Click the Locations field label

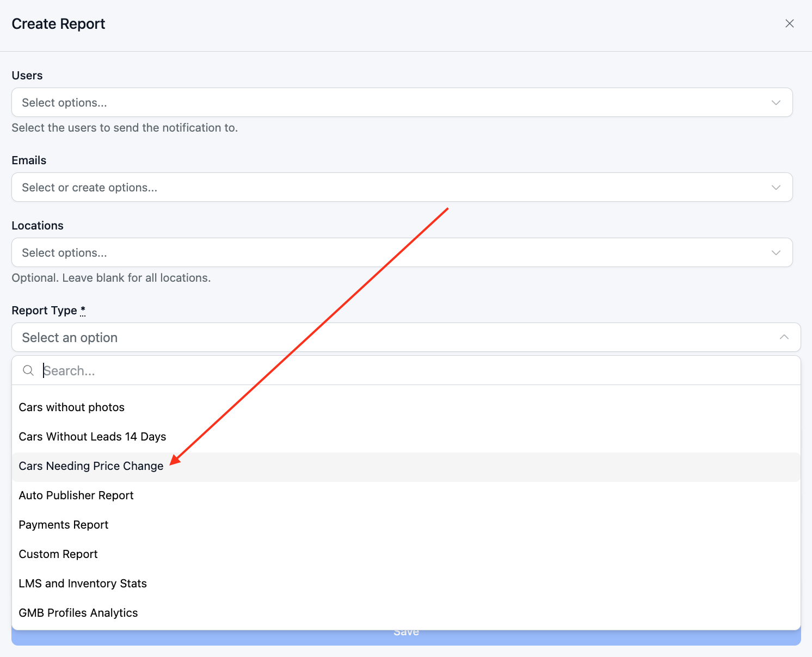click(38, 226)
